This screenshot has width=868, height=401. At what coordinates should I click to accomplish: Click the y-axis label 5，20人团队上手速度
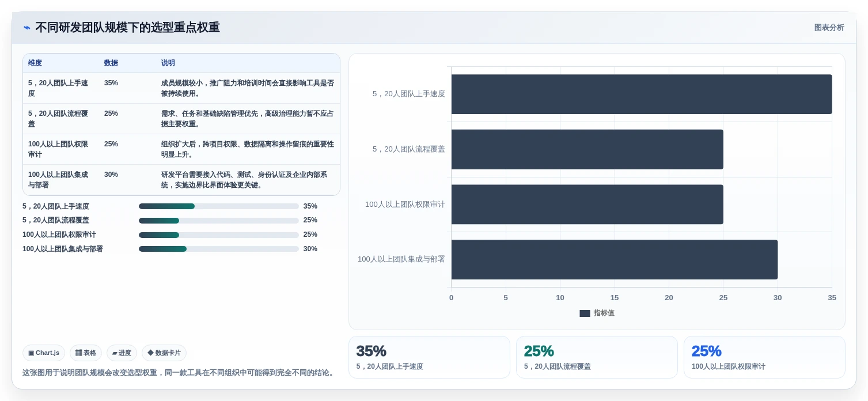[409, 94]
